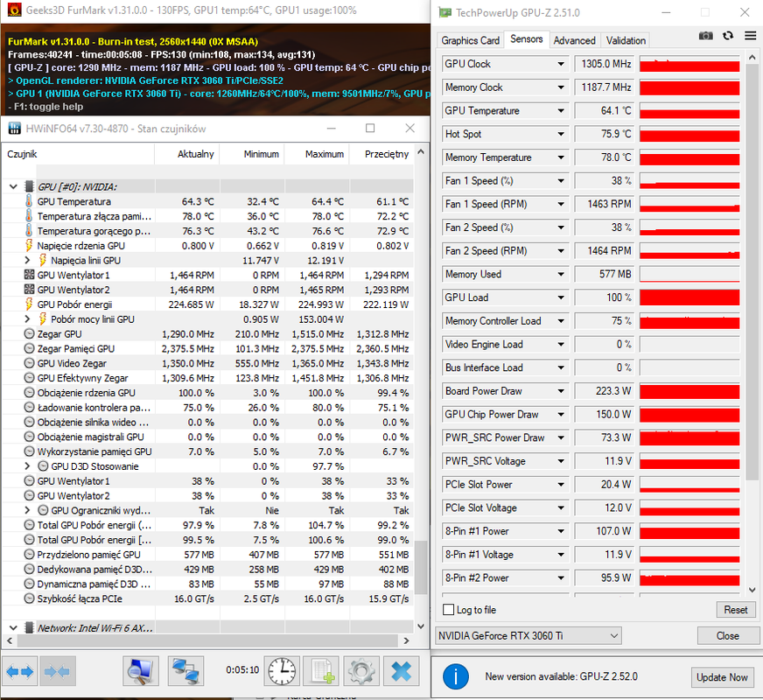Click the HWiNFO horizontal scrollbar

point(207,641)
